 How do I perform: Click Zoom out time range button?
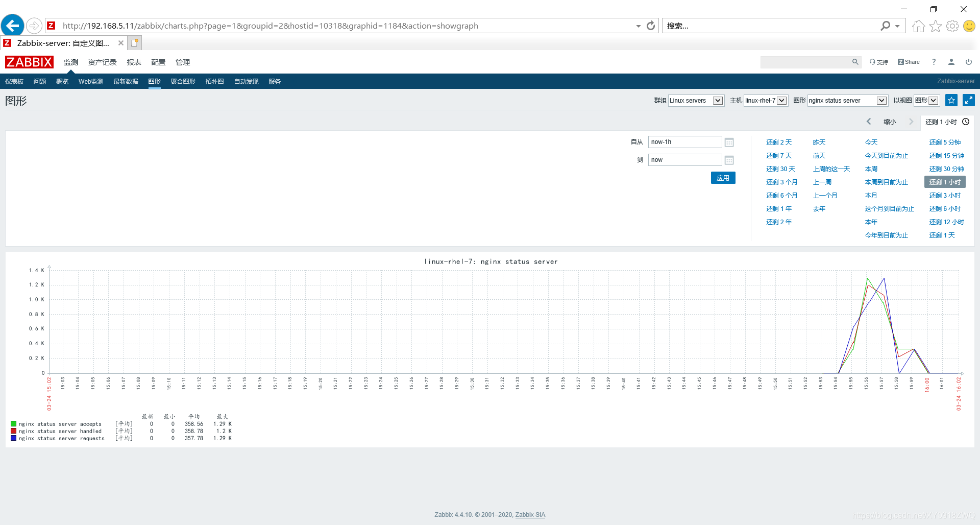pyautogui.click(x=890, y=122)
